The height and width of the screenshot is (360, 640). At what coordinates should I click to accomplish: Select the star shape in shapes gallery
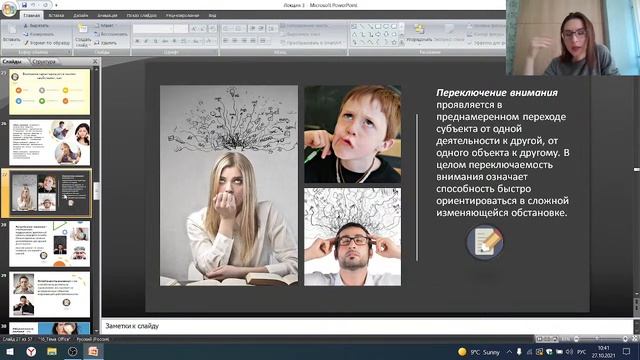point(394,42)
